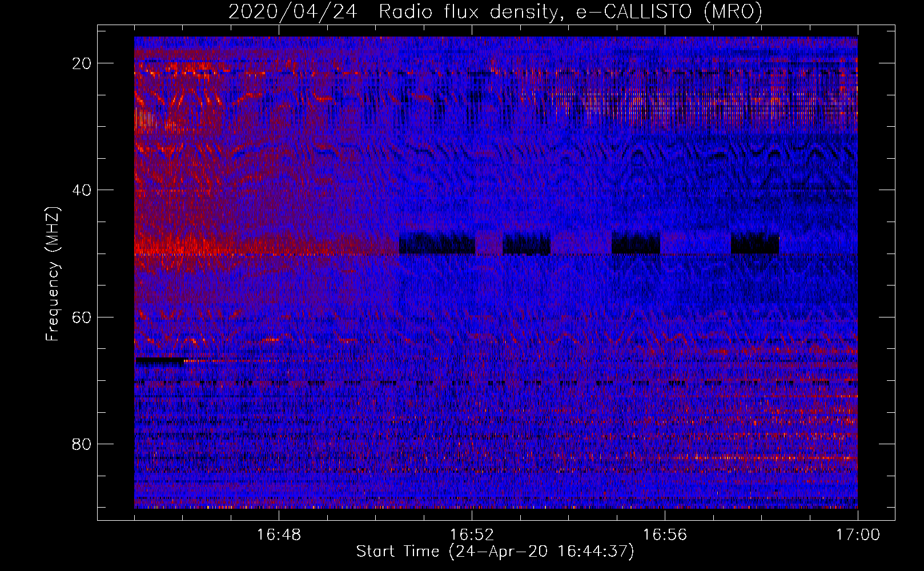Select the frequency tick label 60

pos(82,317)
